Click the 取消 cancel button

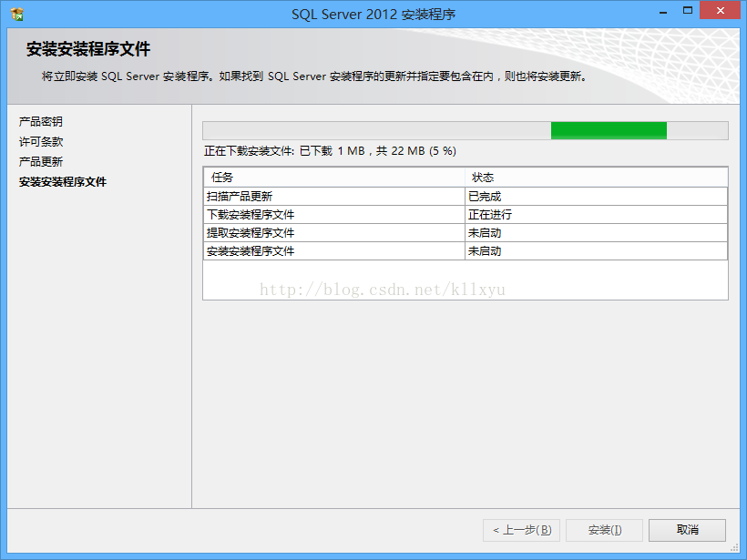click(687, 530)
